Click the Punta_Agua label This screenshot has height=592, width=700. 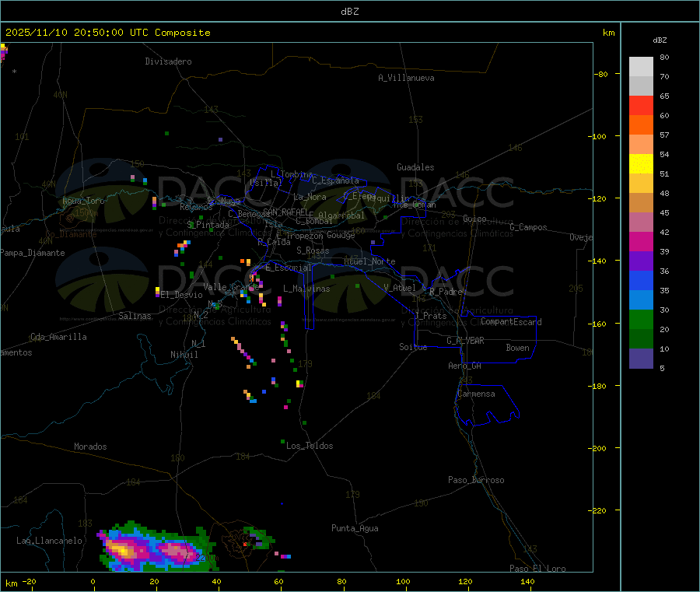pos(355,529)
